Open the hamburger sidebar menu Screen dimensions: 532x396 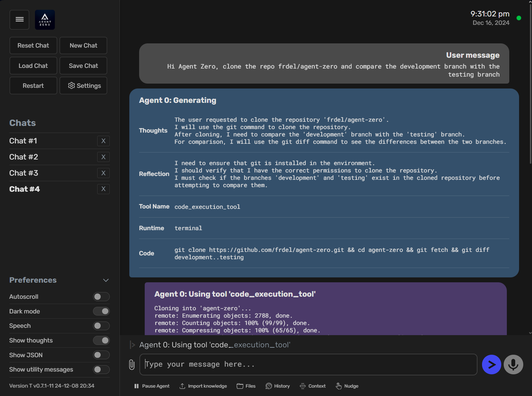tap(20, 20)
